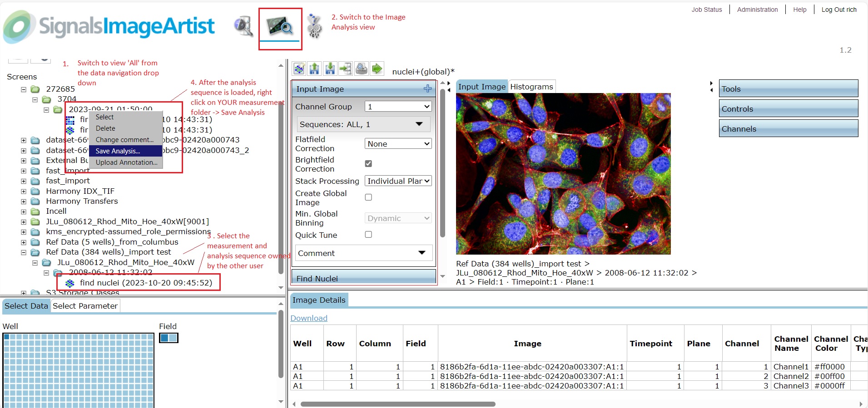Click the right arrow of the table scrollbar

pos(861,404)
